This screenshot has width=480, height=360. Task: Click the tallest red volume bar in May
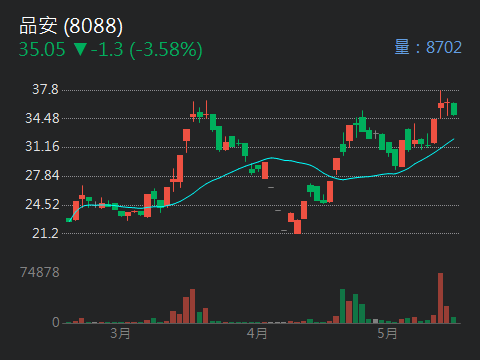pos(440,298)
